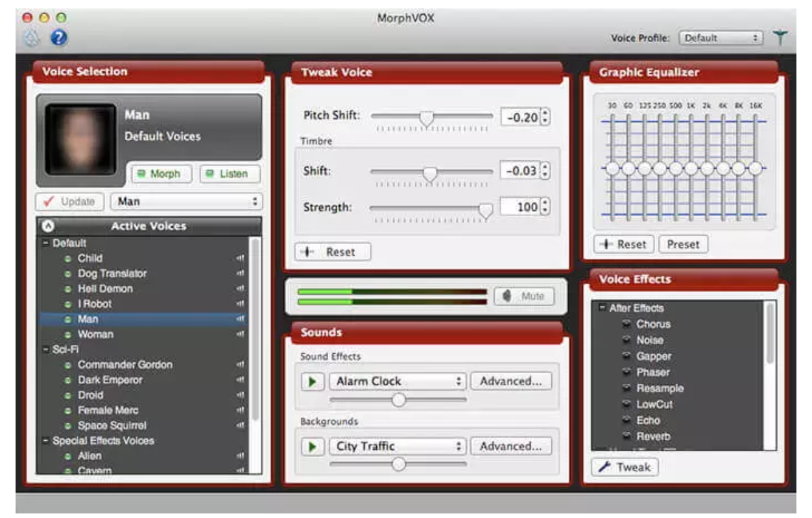Click the green dot icon beside Female Merc
The image size is (812, 518).
[x=67, y=411]
